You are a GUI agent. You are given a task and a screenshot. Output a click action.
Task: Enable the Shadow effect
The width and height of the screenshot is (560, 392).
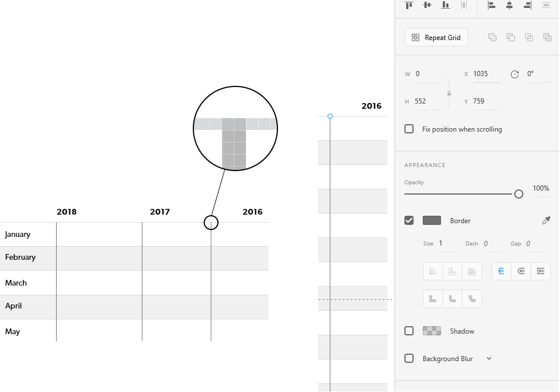409,331
